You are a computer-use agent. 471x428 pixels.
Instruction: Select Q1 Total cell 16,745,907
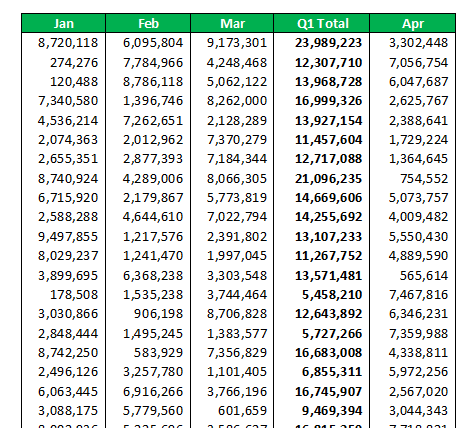click(322, 391)
